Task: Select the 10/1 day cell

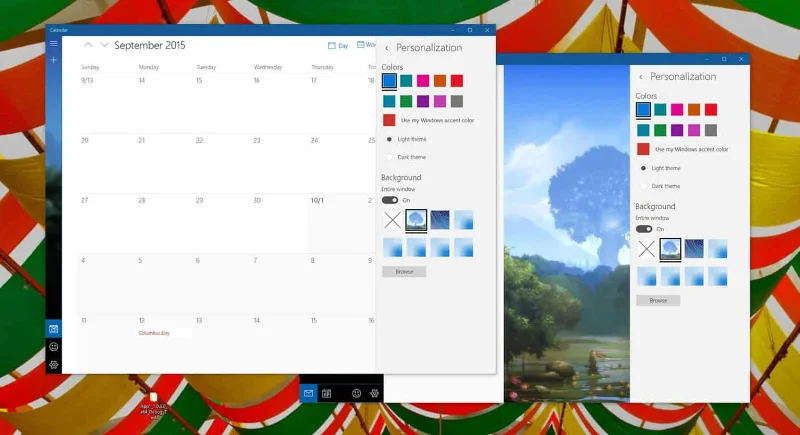Action: (x=341, y=223)
